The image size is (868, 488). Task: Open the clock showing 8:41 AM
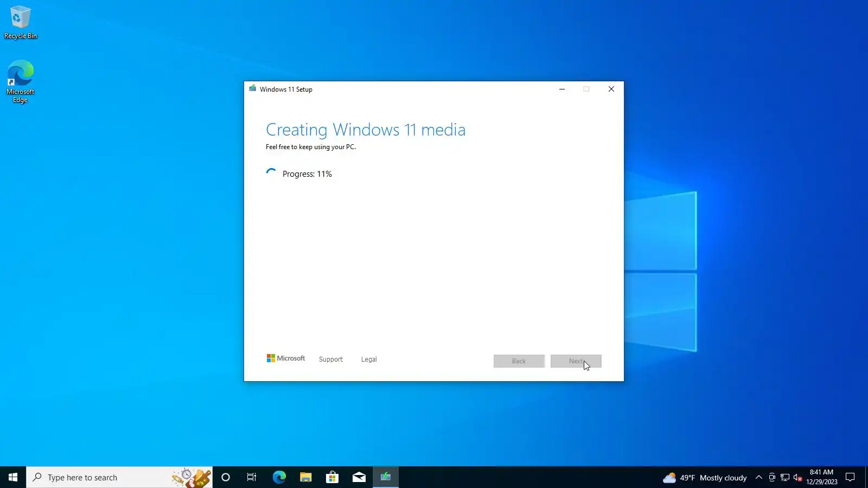[821, 477]
